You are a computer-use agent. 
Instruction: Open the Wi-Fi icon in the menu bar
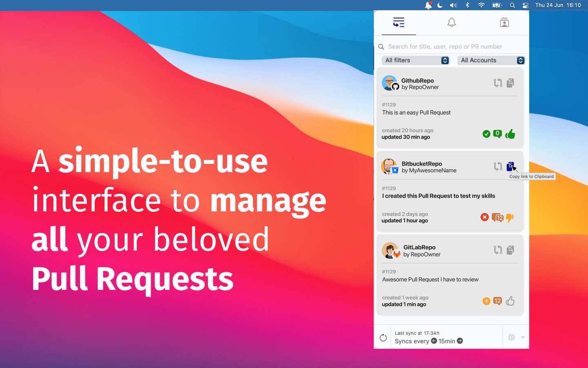pyautogui.click(x=481, y=5)
